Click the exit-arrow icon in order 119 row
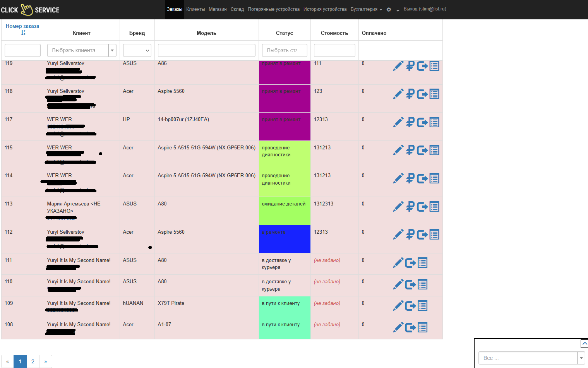588x368 pixels. (x=422, y=66)
